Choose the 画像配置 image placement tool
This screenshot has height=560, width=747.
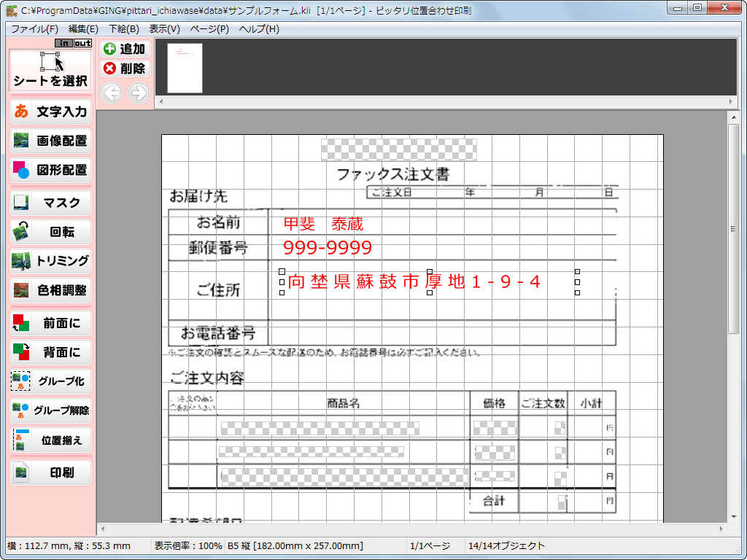point(50,141)
